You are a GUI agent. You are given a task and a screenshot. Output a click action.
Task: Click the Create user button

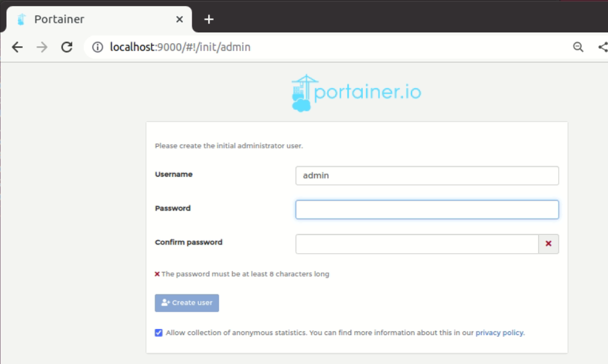[x=187, y=303]
